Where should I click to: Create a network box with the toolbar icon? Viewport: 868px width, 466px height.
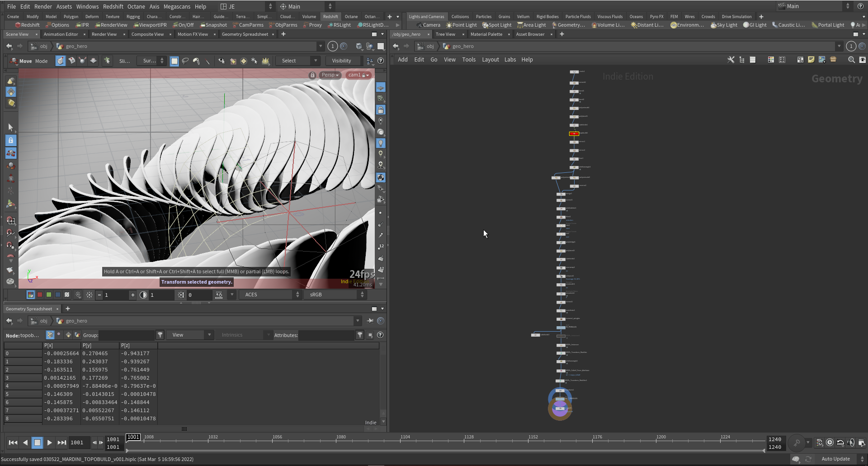(x=800, y=60)
